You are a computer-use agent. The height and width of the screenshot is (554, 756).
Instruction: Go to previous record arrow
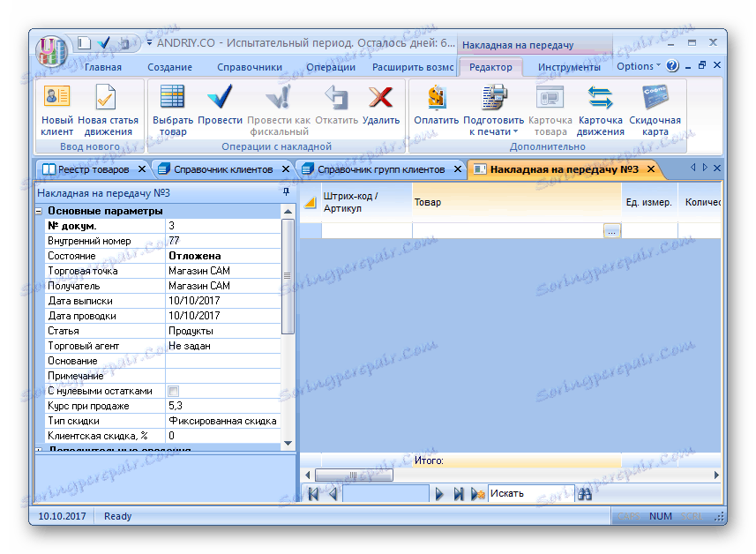[333, 494]
